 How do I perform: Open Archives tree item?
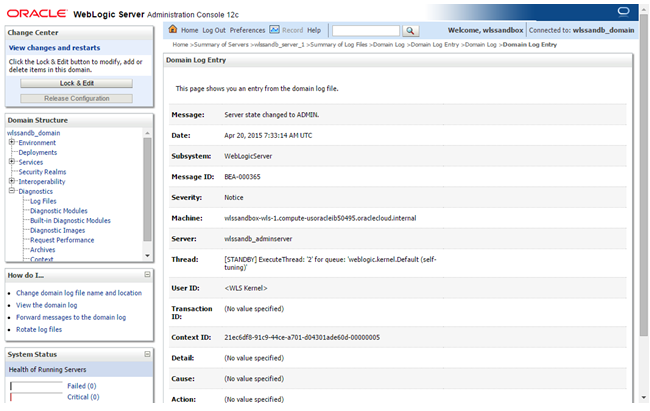(43, 250)
